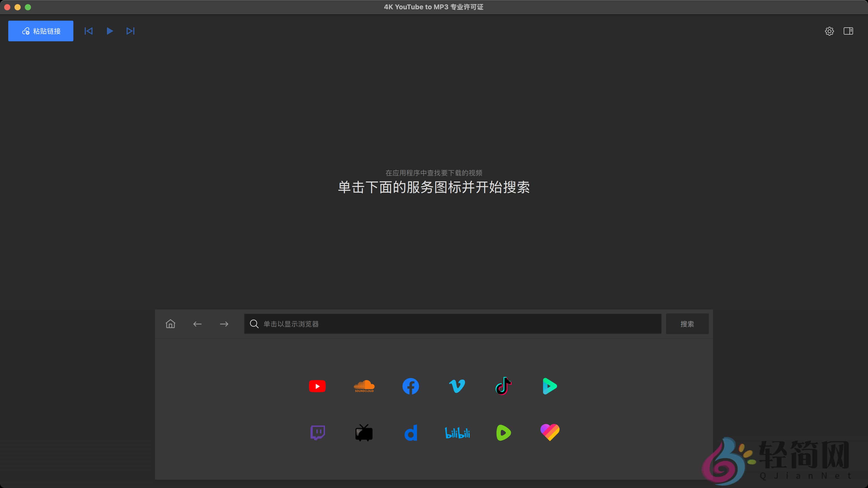Image resolution: width=868 pixels, height=488 pixels.
Task: Click the home icon in the browser bar
Action: click(170, 324)
